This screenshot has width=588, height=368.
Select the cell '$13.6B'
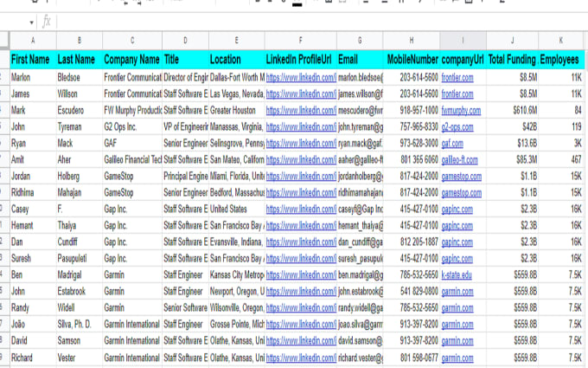(x=513, y=144)
